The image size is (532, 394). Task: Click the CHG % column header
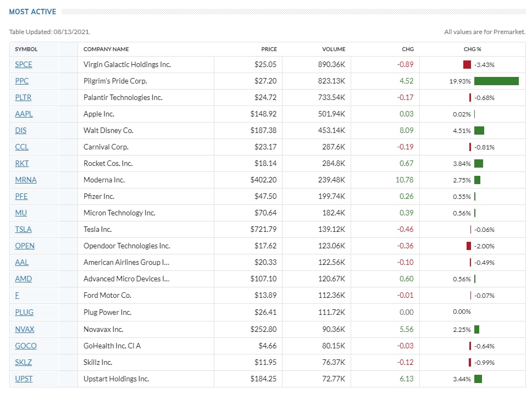pos(472,49)
